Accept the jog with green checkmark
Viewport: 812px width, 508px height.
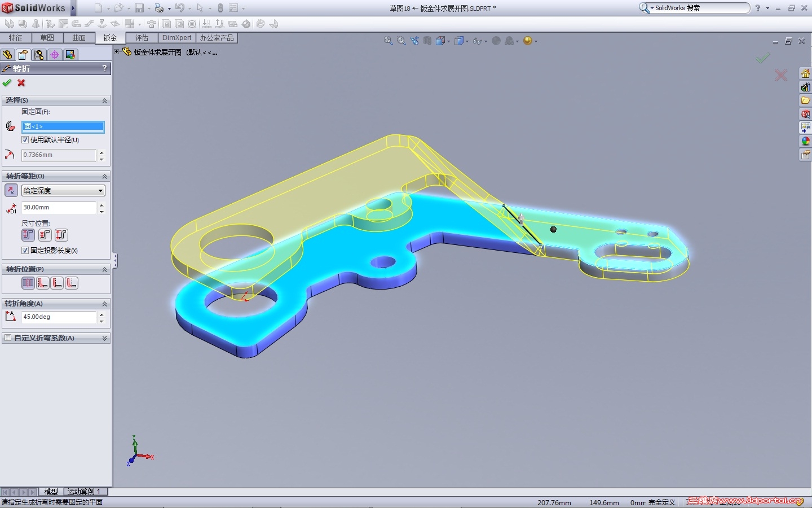[7, 83]
